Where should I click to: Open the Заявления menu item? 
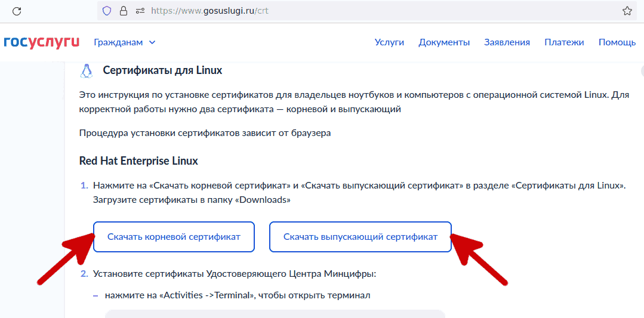click(x=507, y=42)
